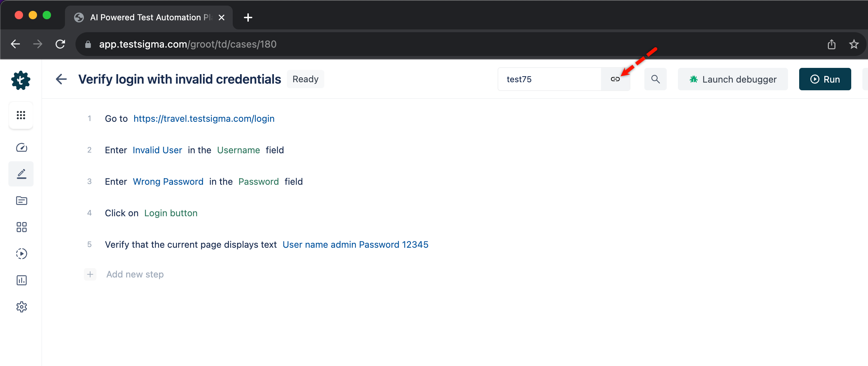
Task: Select the test development pencil icon
Action: coord(21,174)
